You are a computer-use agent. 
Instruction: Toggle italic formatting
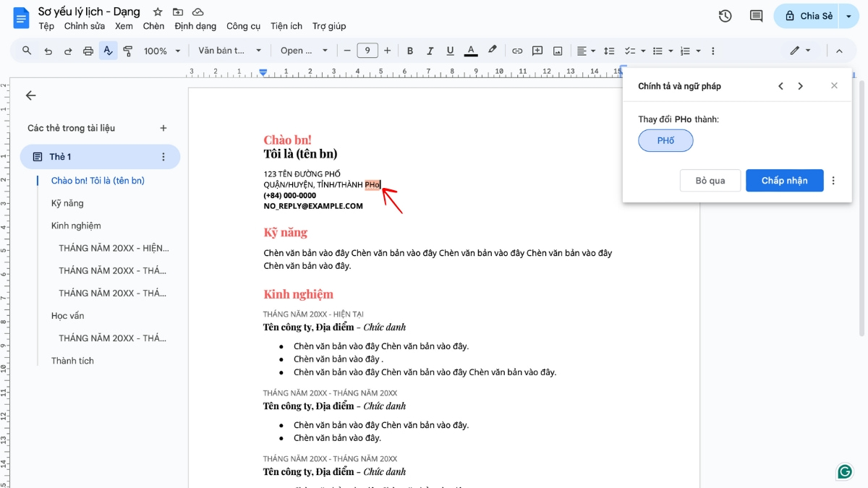(430, 51)
